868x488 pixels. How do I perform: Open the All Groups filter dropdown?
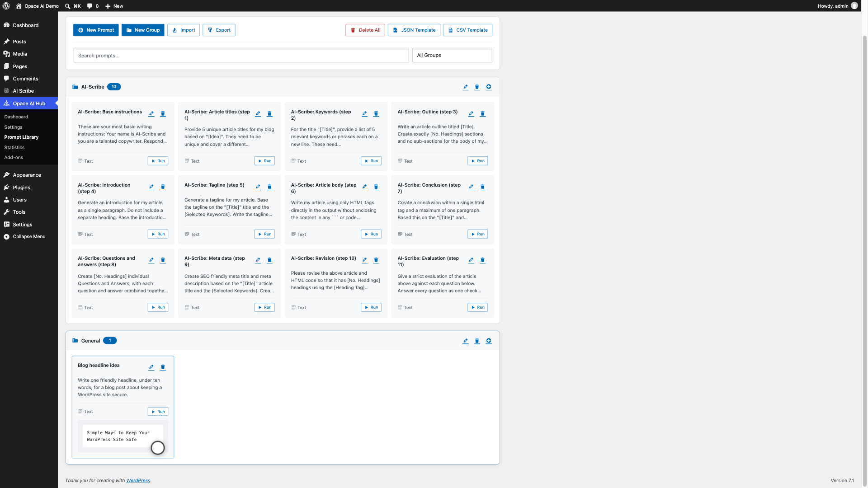click(x=452, y=55)
